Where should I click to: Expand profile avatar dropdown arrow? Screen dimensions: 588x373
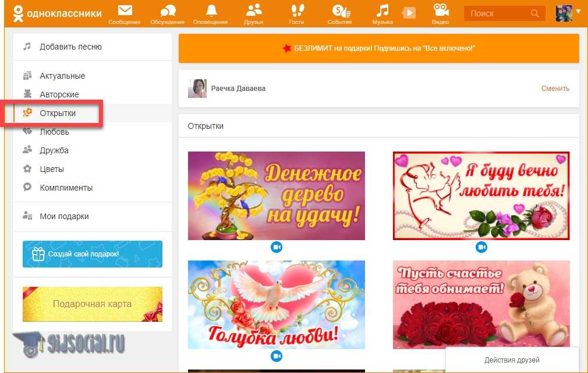[578, 11]
